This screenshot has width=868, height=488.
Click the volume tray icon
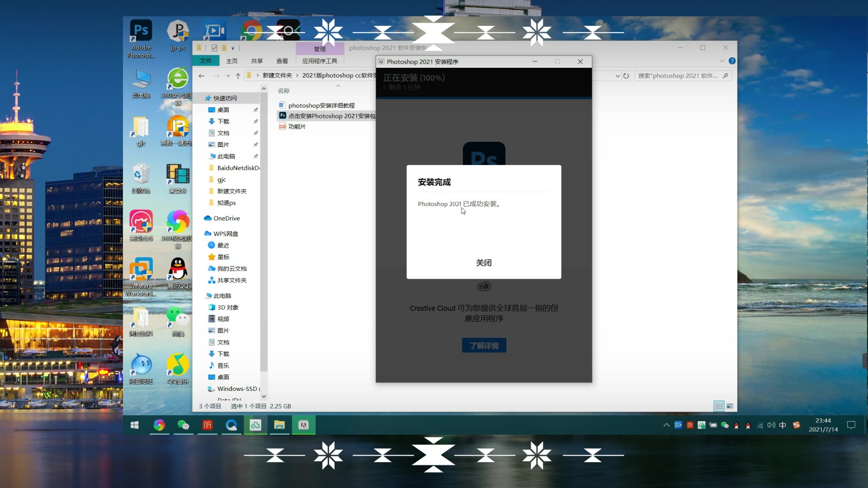pos(771,425)
